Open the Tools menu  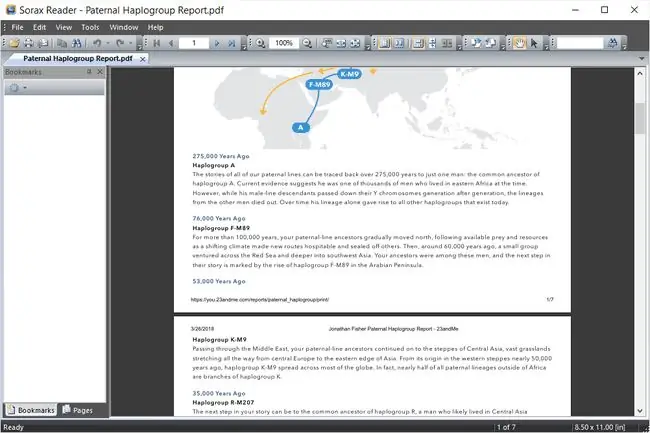click(x=90, y=27)
